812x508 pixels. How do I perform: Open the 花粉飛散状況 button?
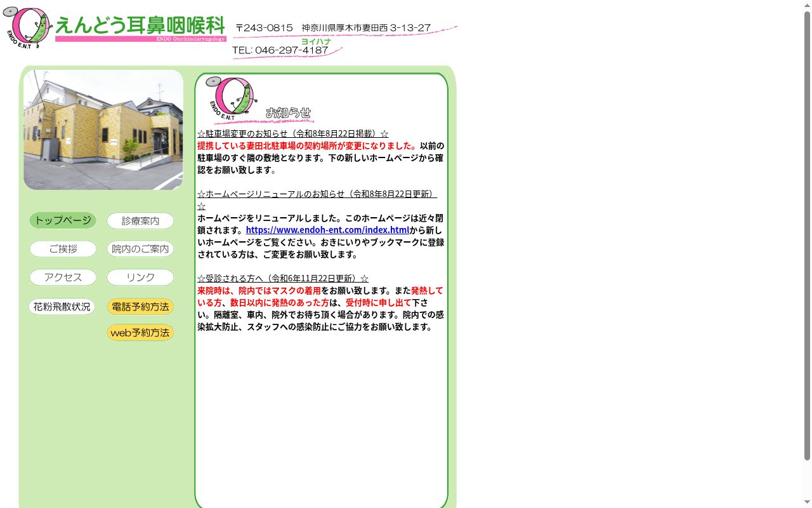click(x=62, y=307)
